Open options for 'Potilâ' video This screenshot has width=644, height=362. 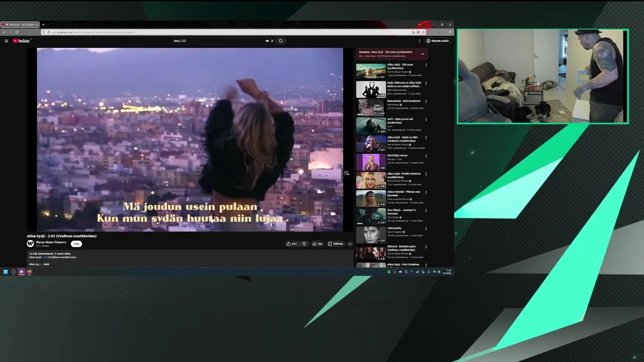point(426,174)
